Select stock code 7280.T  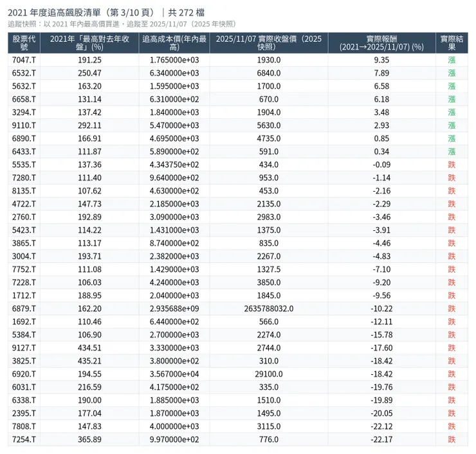point(24,178)
